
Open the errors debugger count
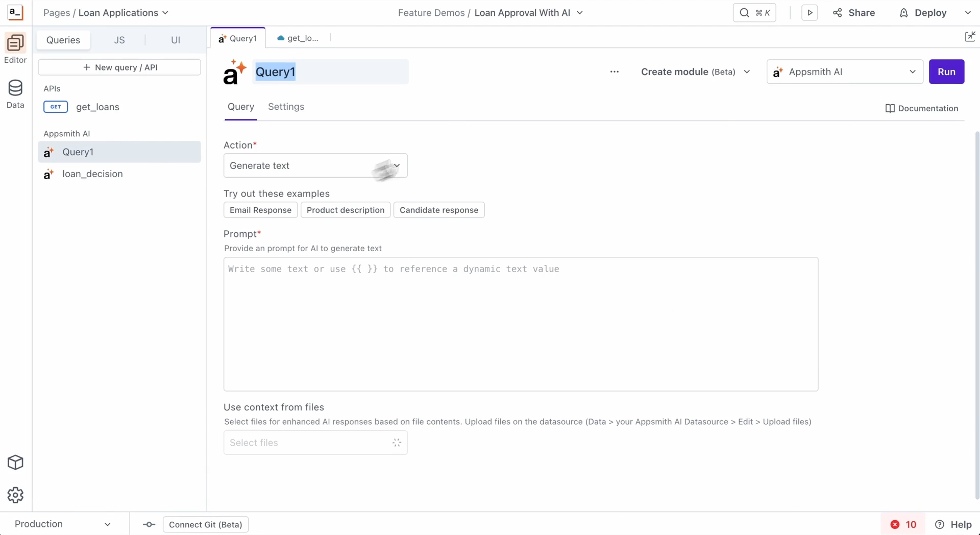click(x=903, y=524)
